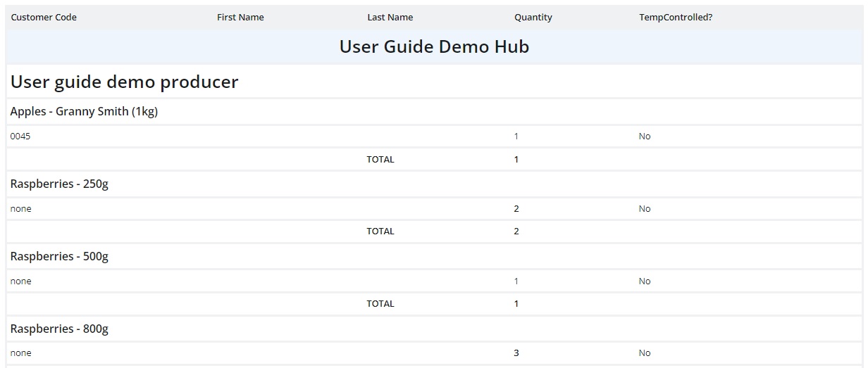Select the Last Name column header
Screen dimensions: 868x368
[390, 18]
